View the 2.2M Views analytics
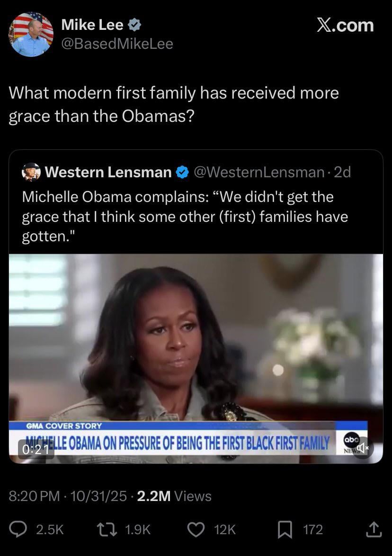 click(174, 496)
